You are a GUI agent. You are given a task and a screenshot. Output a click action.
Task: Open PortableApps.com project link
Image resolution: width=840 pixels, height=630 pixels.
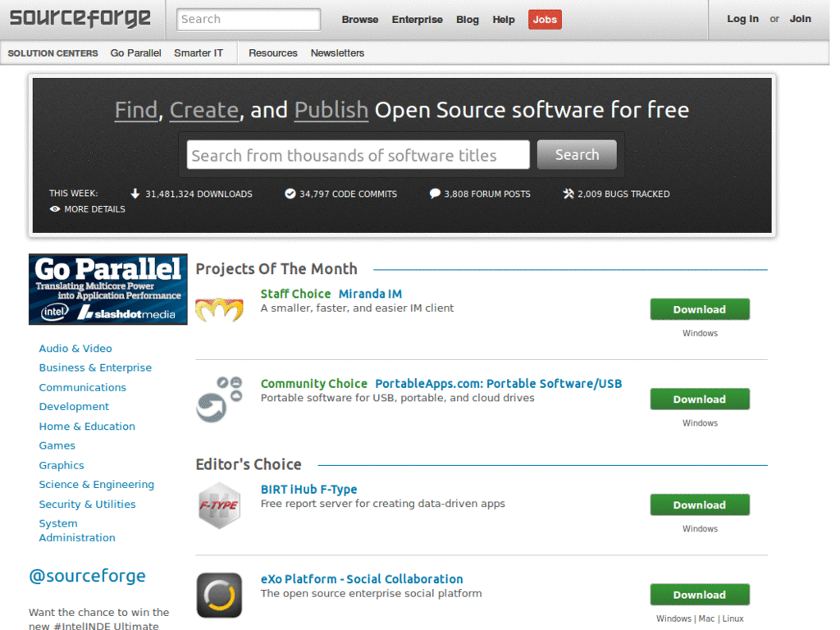pos(498,384)
